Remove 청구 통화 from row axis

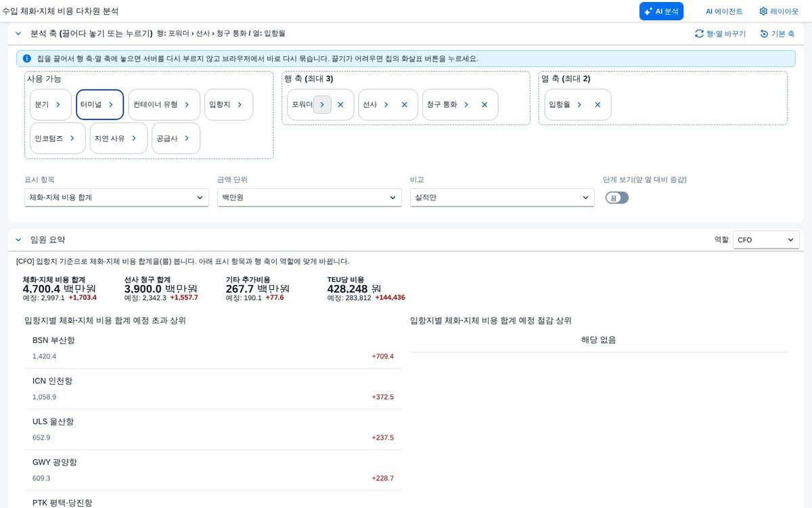pyautogui.click(x=484, y=105)
